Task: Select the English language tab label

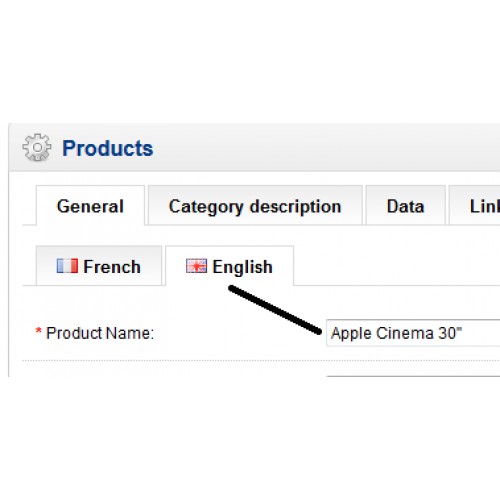Action: [242, 267]
